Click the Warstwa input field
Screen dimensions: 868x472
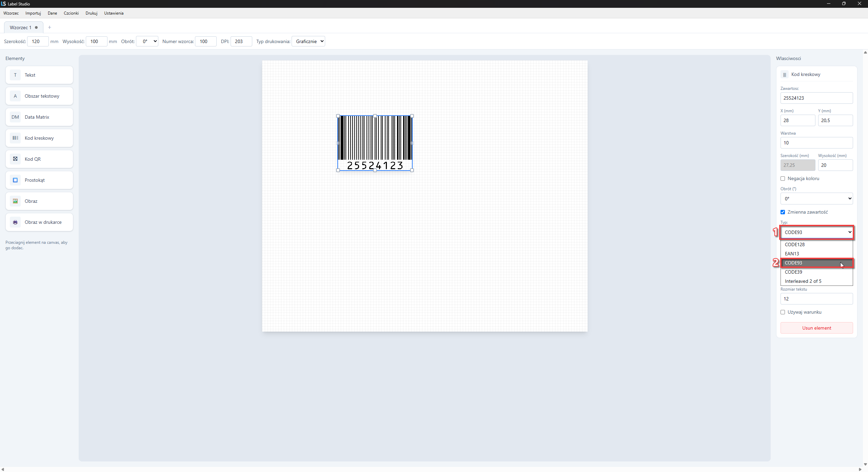coord(816,143)
